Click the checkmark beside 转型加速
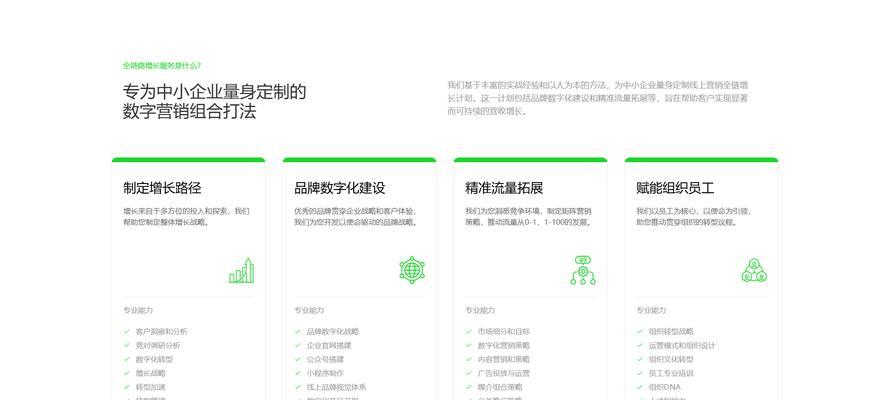 [x=127, y=387]
